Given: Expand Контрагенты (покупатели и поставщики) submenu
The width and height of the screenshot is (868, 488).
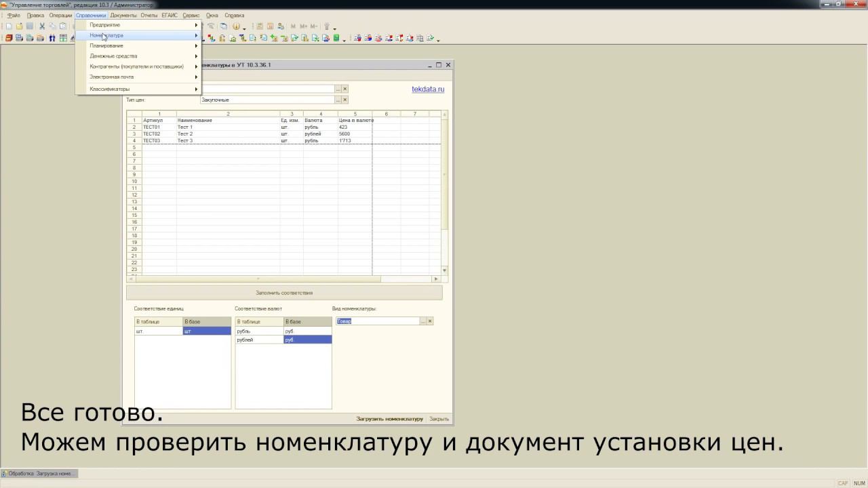Looking at the screenshot, I should coord(138,66).
